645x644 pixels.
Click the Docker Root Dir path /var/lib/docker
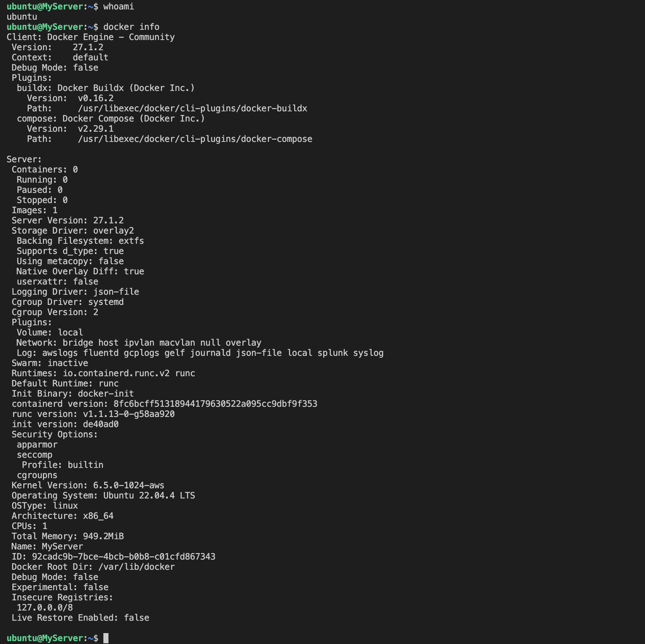[136, 567]
